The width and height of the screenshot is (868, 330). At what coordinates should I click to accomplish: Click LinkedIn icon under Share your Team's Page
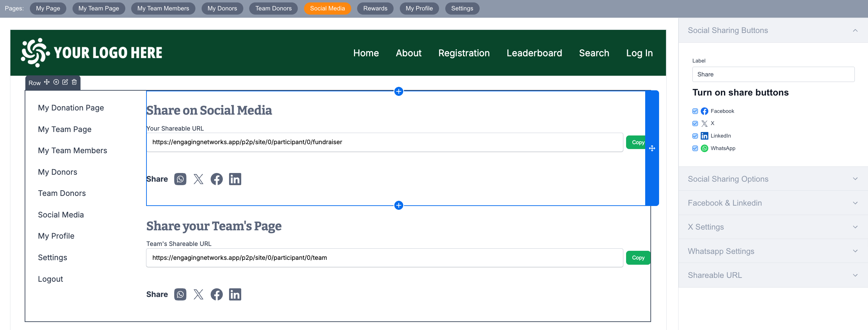(x=235, y=295)
